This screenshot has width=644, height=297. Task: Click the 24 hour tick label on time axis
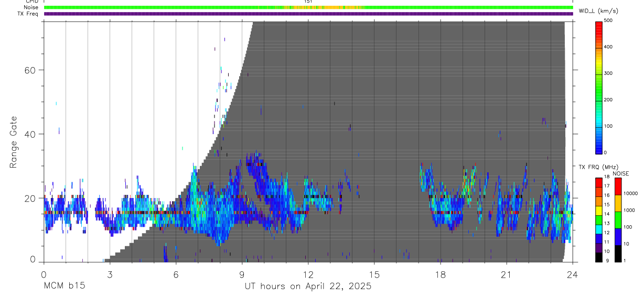click(x=572, y=274)
